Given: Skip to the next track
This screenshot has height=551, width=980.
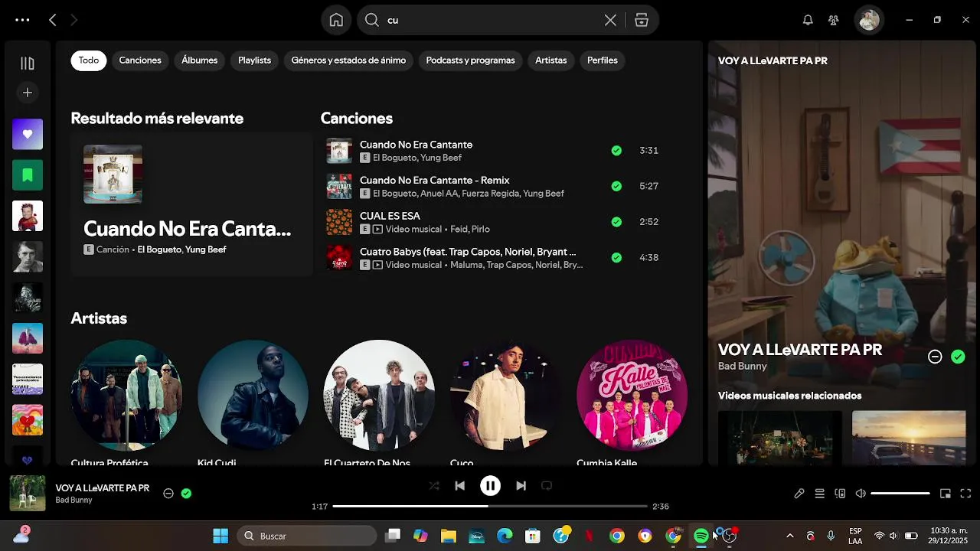Looking at the screenshot, I should coord(521,486).
